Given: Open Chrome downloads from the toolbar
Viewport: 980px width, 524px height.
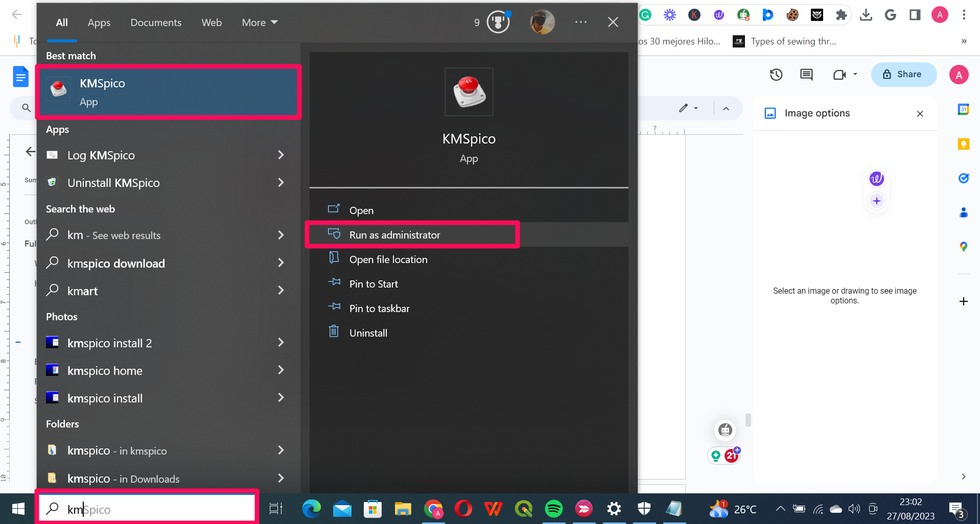Looking at the screenshot, I should [866, 14].
